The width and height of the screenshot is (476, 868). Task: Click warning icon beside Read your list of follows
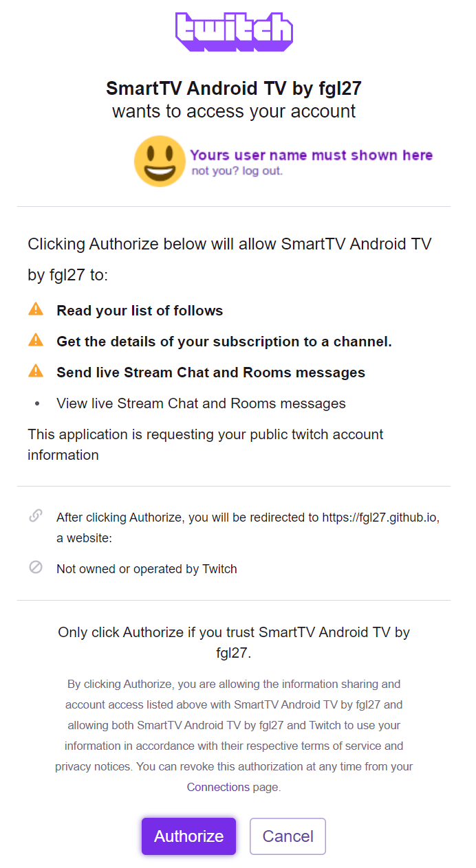(x=36, y=310)
